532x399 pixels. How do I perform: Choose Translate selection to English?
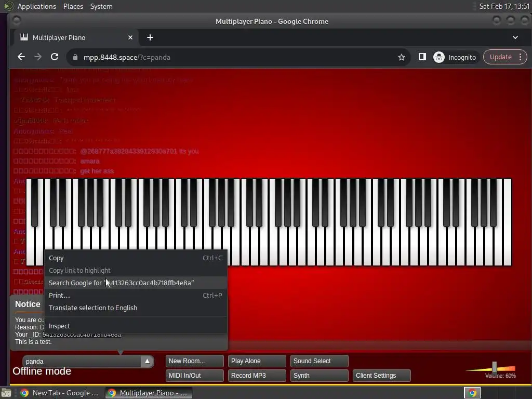[136, 308]
